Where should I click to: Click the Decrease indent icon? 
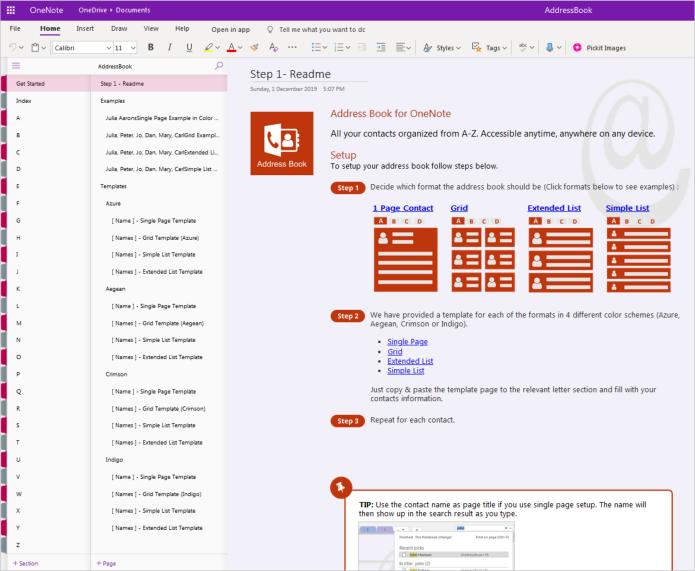pos(362,47)
